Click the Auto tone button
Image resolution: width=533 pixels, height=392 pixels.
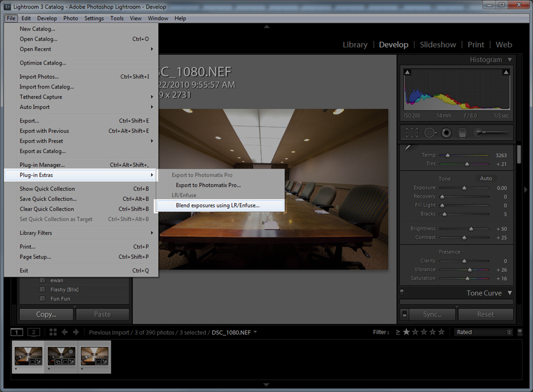tap(486, 178)
